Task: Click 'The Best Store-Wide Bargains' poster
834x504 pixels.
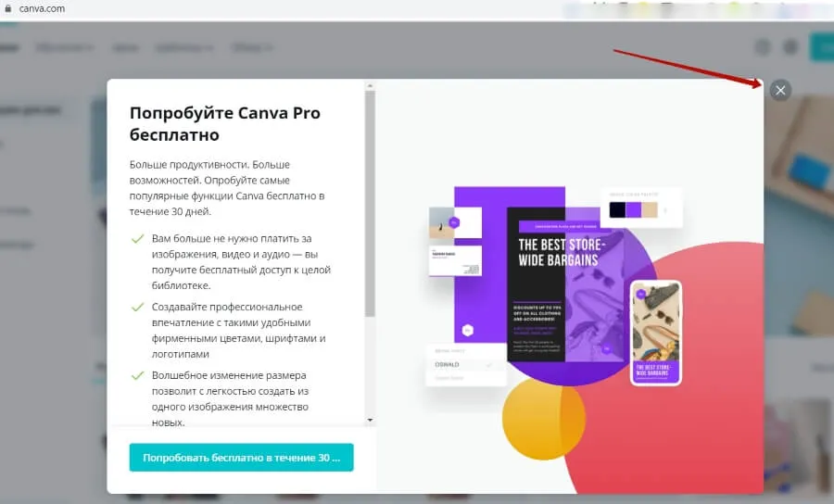Action: point(565,284)
